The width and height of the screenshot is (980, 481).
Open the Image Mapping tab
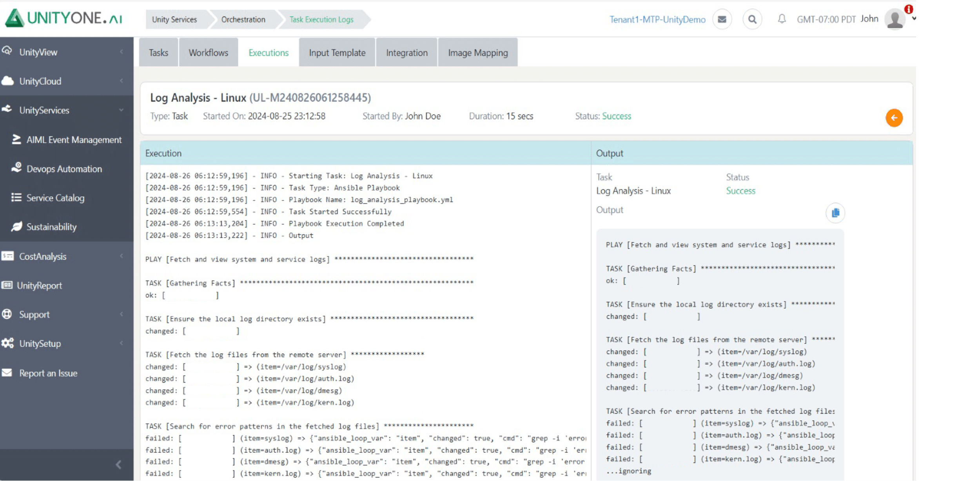477,53
